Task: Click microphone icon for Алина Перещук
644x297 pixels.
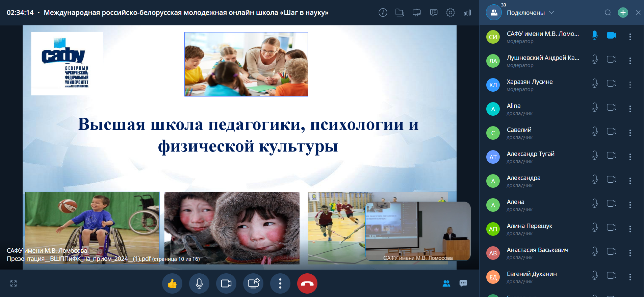Action: pyautogui.click(x=595, y=227)
